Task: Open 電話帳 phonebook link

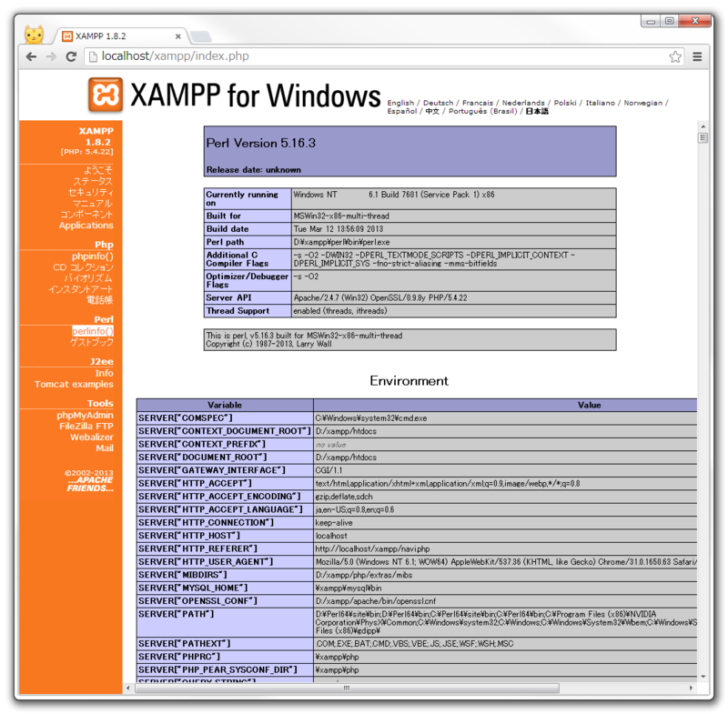Action: tap(100, 300)
